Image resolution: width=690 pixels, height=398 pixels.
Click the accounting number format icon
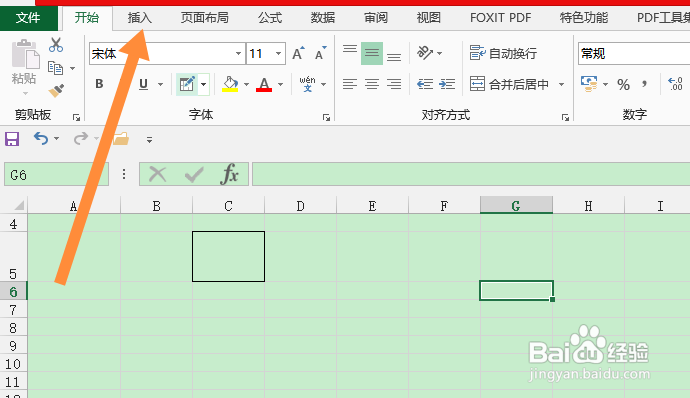coord(589,84)
